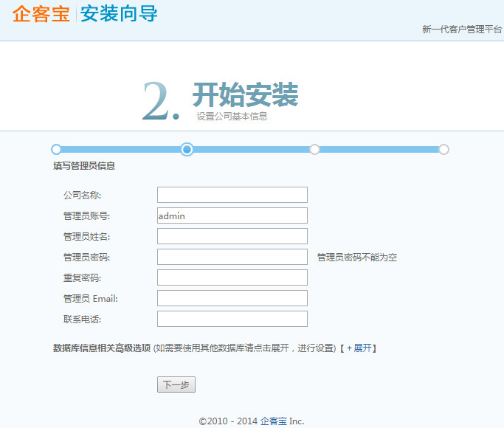This screenshot has height=428, width=504.
Task: Focus the 管理员姓名 text box
Action: (x=232, y=236)
